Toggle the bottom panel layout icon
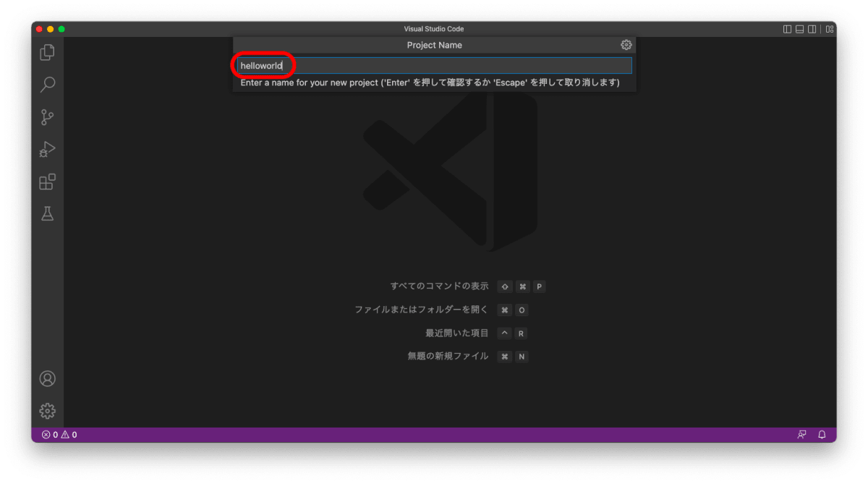Screen dimensions: 868x484 coord(799,29)
